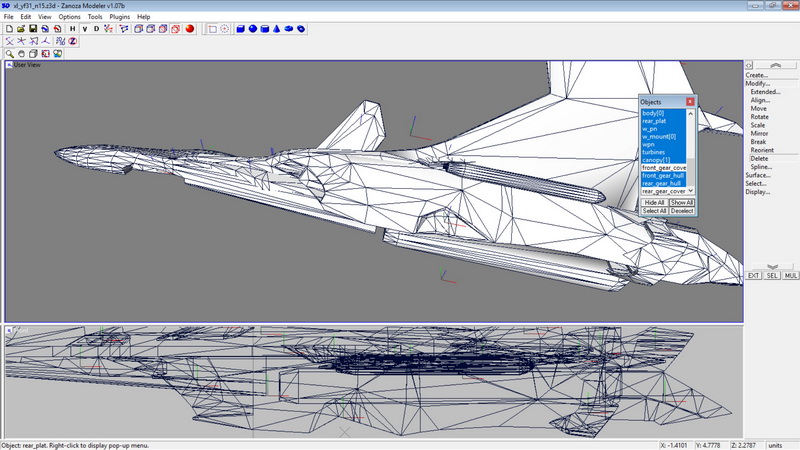Viewport: 800px width, 450px height.
Task: Expand the Select... command group
Action: [756, 183]
